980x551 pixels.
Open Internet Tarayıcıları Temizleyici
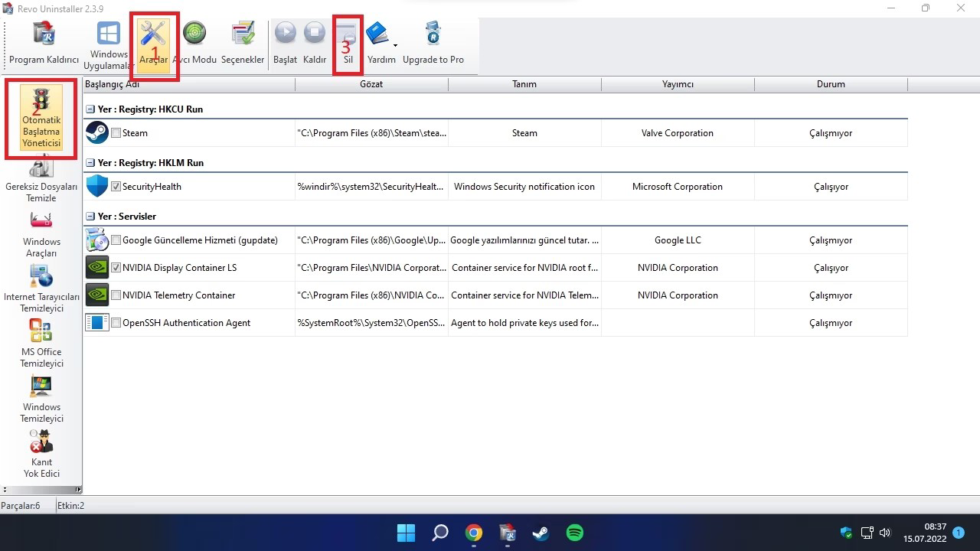(x=41, y=289)
